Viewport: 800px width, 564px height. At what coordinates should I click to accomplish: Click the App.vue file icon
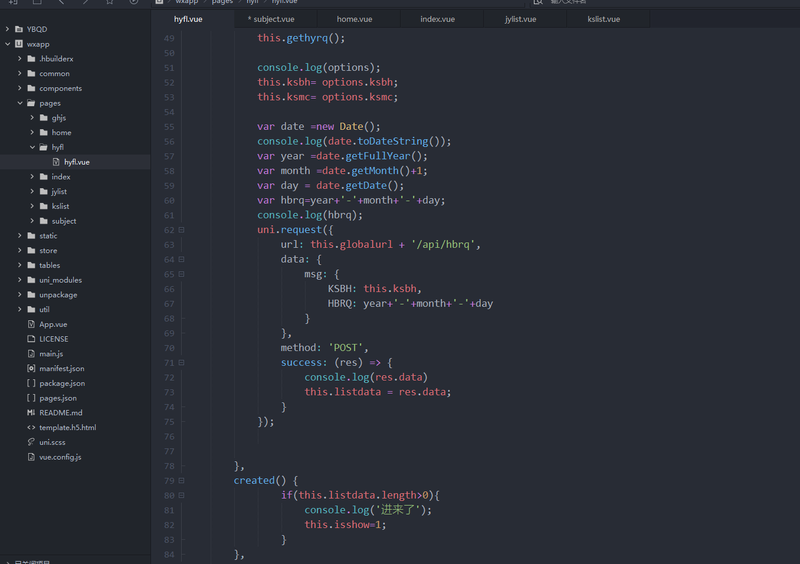point(31,324)
